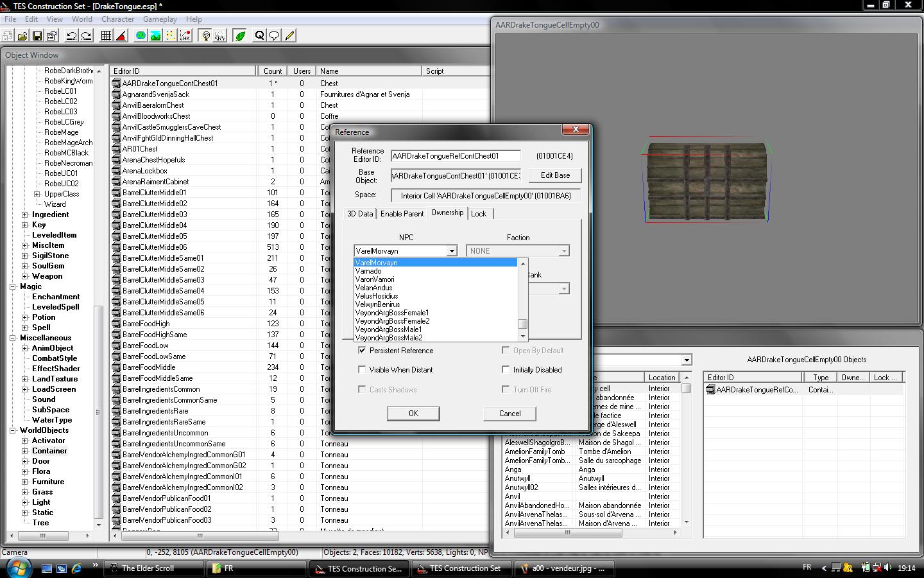Click the redo toolbar arrow
The image size is (924, 578).
[x=86, y=36]
